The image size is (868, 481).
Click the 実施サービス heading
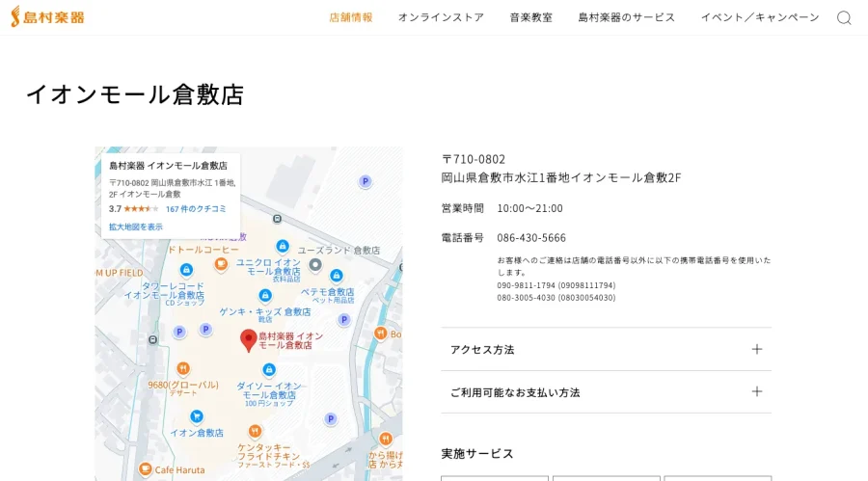[x=477, y=453]
